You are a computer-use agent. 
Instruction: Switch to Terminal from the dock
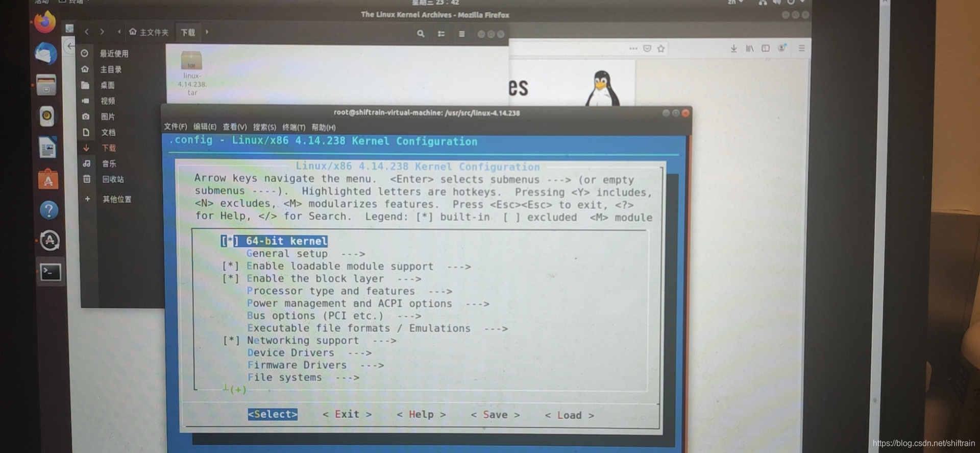pos(51,272)
